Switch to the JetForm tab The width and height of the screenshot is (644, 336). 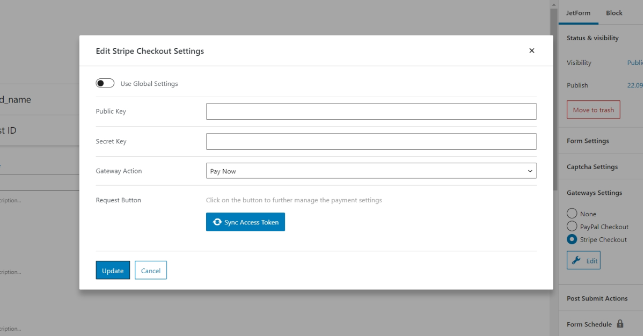click(579, 12)
